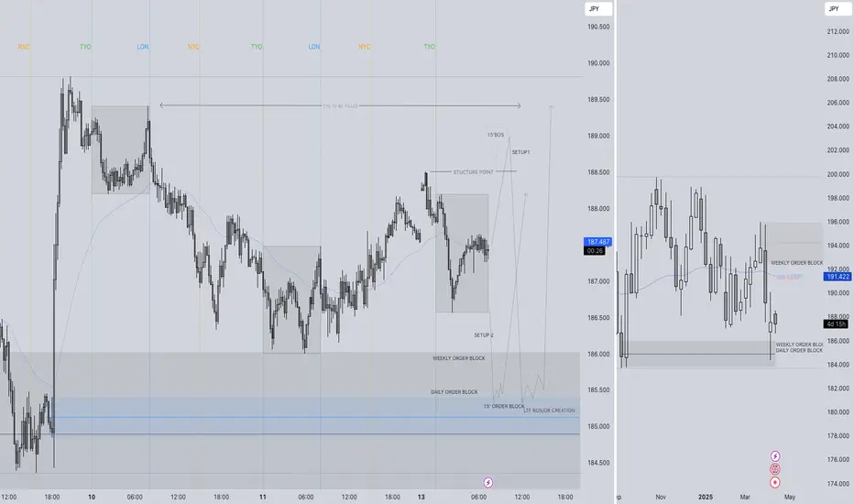Image resolution: width=854 pixels, height=504 pixels.
Task: Select the TYO TO BE FILLED annotation
Action: point(340,106)
